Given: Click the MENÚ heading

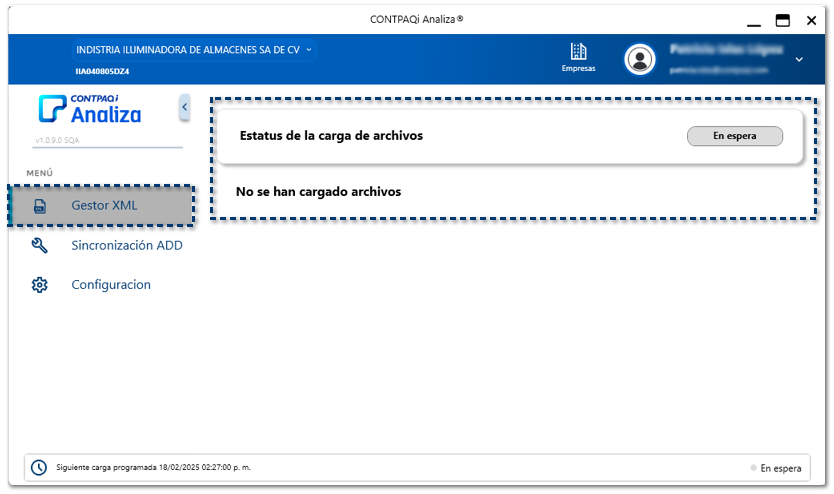Looking at the screenshot, I should (40, 173).
